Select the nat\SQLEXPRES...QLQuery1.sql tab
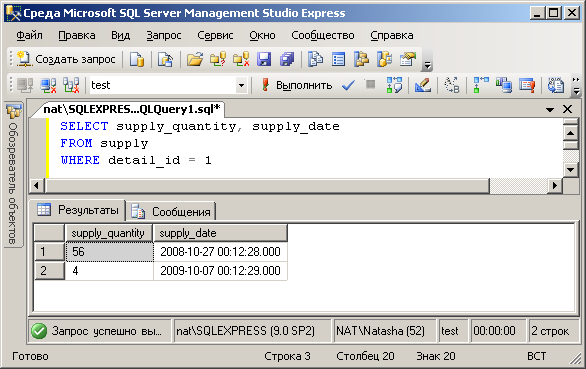Image resolution: width=586 pixels, height=369 pixels. point(132,109)
